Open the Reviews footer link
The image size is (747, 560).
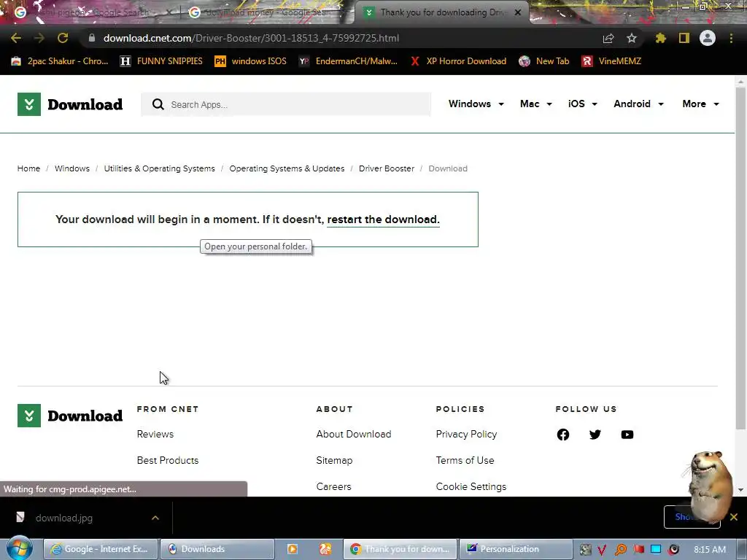click(x=155, y=435)
